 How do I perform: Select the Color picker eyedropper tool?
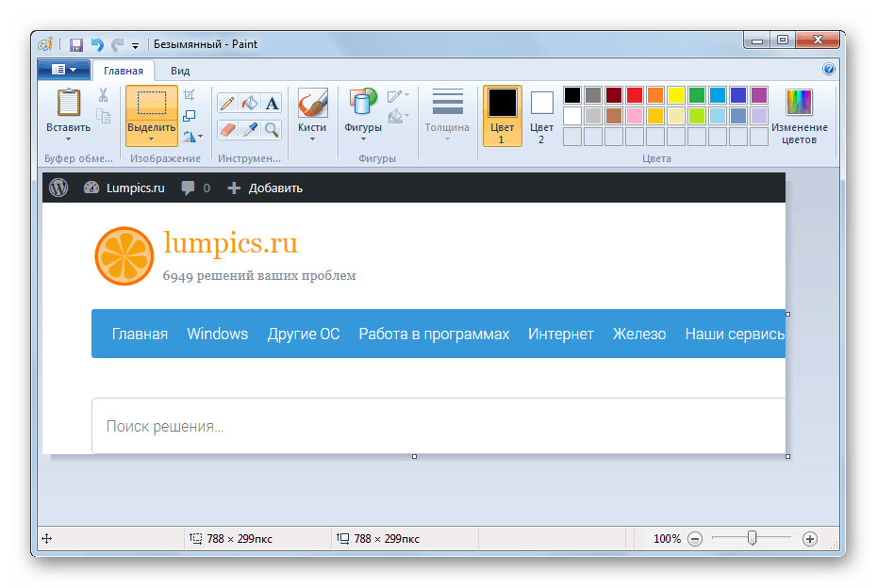tap(249, 129)
